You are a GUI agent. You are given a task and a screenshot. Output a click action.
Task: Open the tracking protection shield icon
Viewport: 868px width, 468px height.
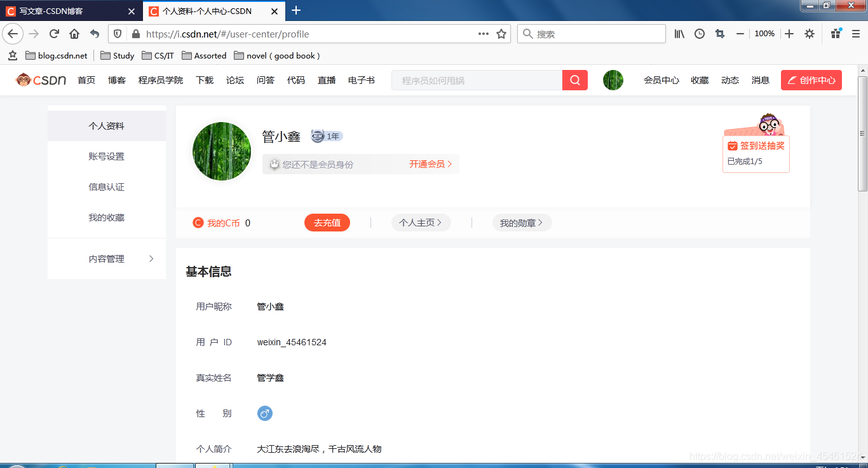(x=117, y=34)
